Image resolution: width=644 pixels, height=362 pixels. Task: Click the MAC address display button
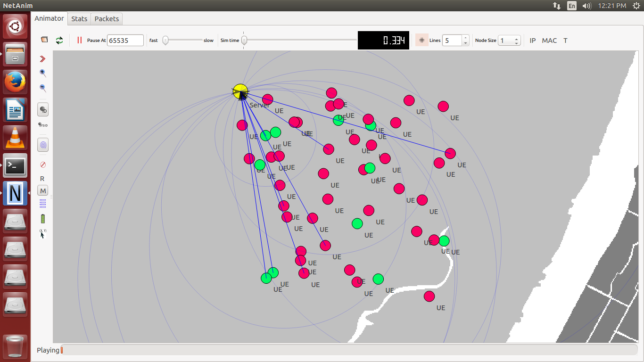[549, 41]
